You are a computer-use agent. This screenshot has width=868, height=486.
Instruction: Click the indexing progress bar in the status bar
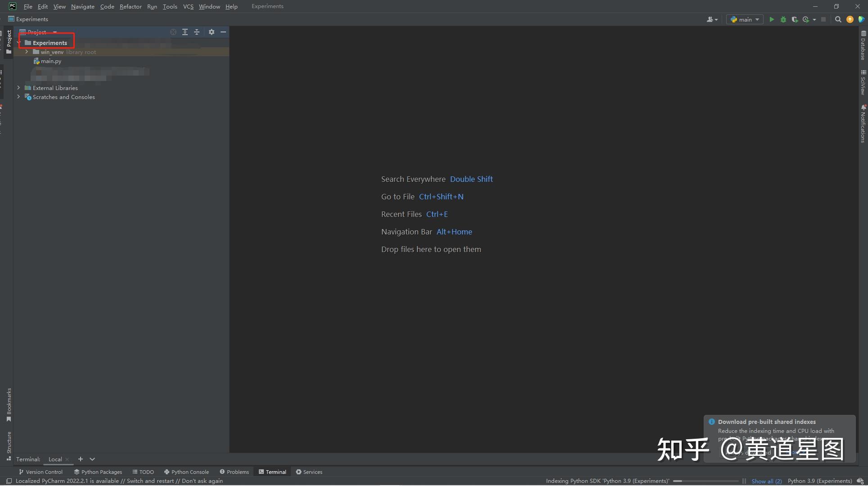pos(706,481)
